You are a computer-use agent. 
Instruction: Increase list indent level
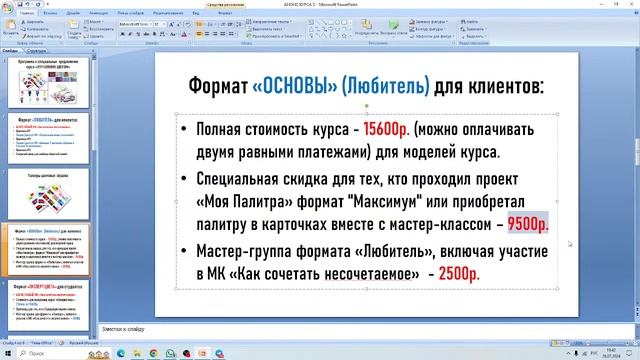click(x=230, y=24)
